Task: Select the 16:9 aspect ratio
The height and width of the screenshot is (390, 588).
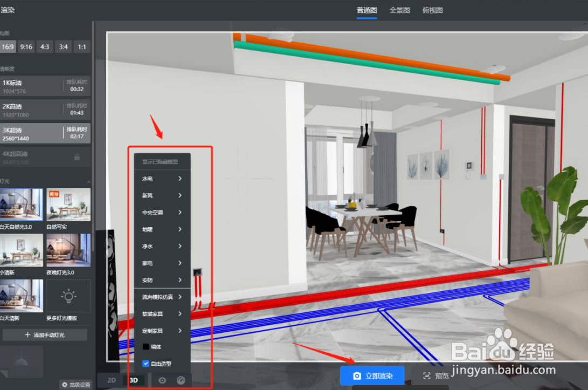Action: tap(8, 47)
